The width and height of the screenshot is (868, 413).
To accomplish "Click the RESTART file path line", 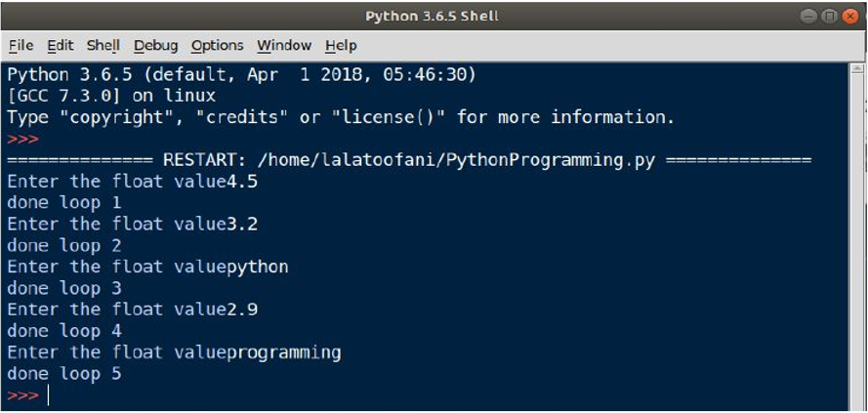I will [x=409, y=160].
